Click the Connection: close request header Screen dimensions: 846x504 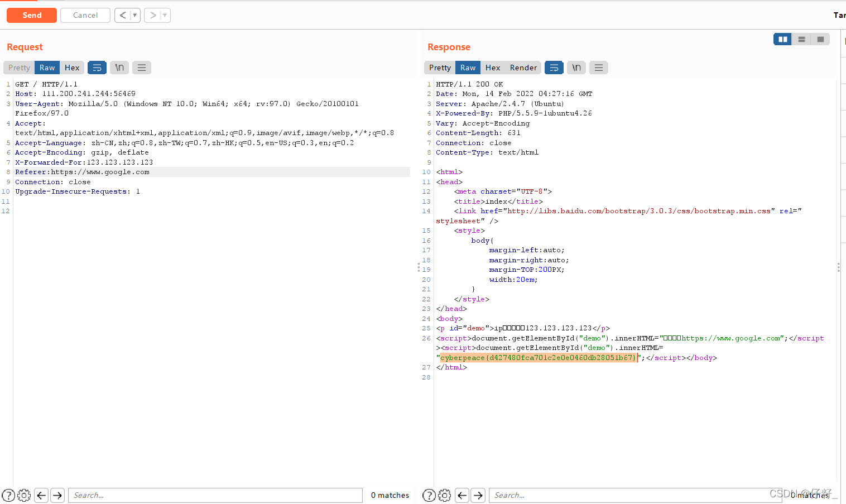(53, 182)
